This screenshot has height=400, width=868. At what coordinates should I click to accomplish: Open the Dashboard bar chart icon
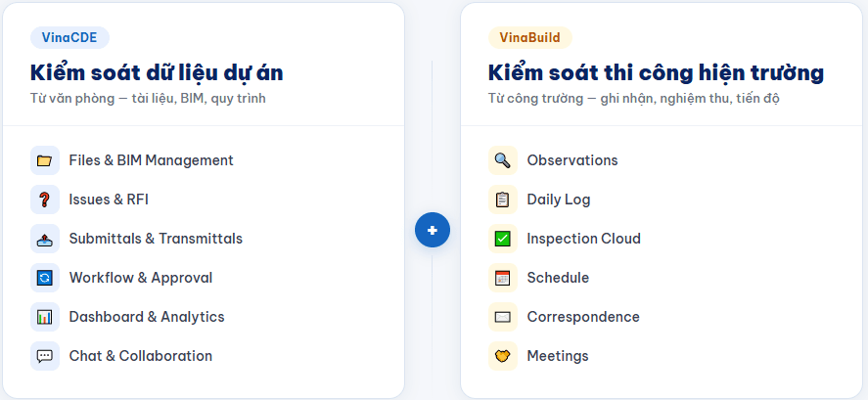click(x=45, y=317)
